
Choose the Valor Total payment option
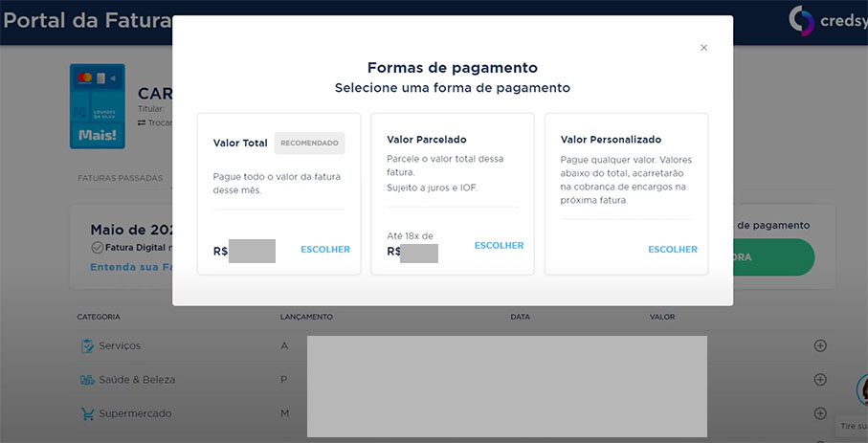click(x=325, y=249)
